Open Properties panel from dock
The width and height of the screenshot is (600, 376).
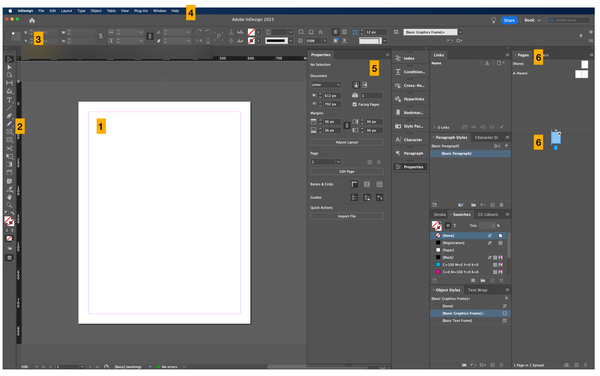(x=410, y=167)
